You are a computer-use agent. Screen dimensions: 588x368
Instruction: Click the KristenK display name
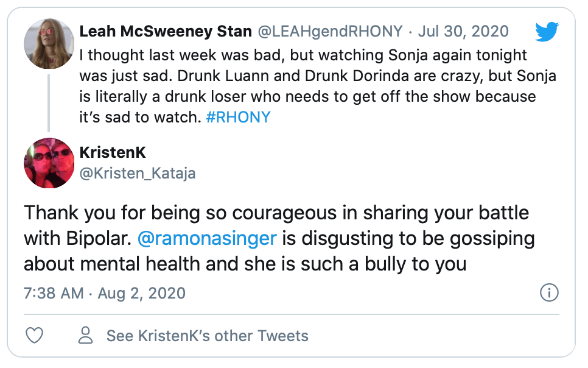pyautogui.click(x=113, y=152)
